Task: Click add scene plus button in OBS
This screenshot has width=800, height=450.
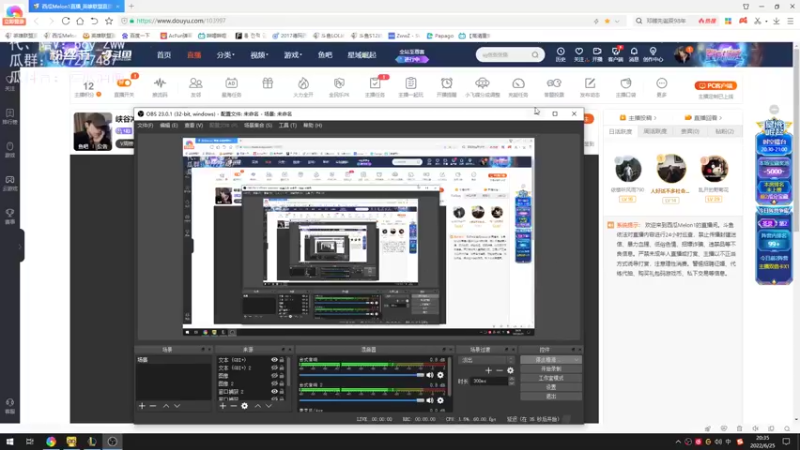Action: pyautogui.click(x=142, y=406)
